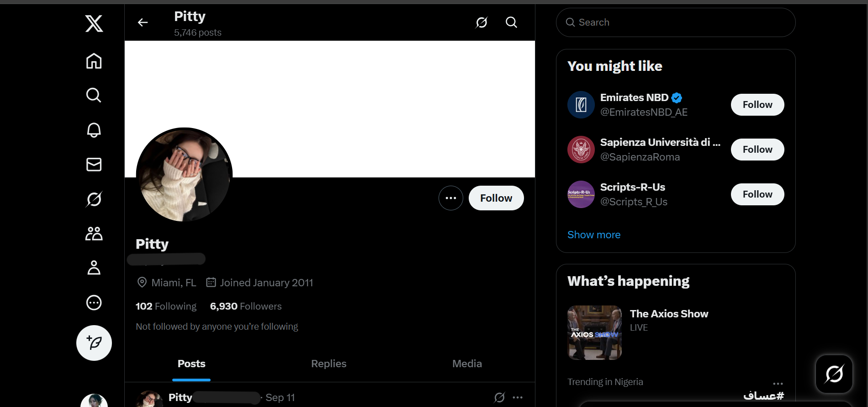The image size is (868, 407).
Task: Open Explore search in the sidebar
Action: (x=94, y=95)
